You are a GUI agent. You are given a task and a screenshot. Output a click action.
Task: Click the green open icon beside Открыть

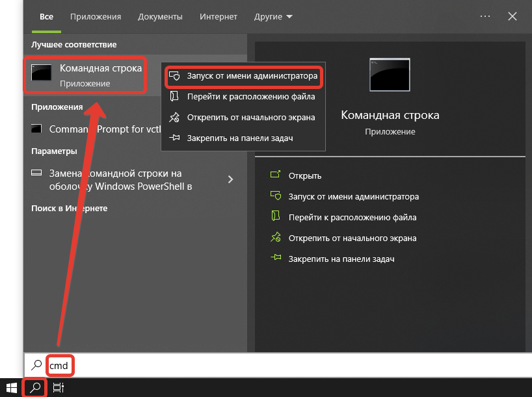pyautogui.click(x=276, y=174)
